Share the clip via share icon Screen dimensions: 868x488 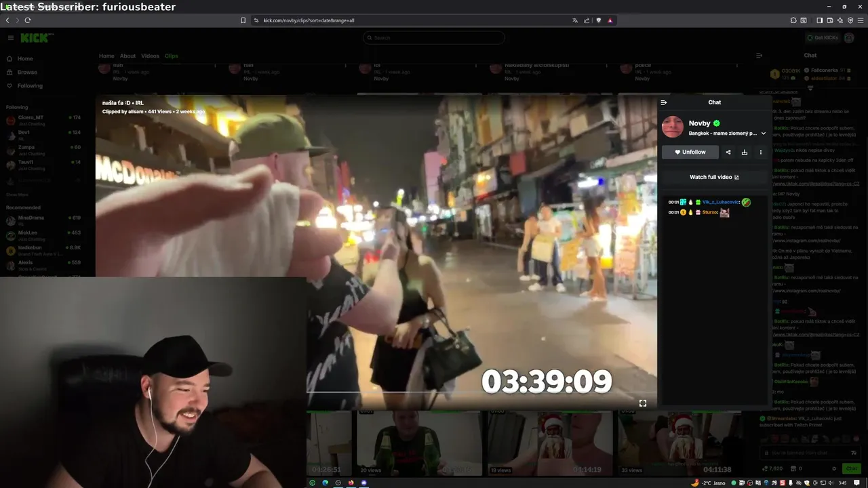coord(728,152)
